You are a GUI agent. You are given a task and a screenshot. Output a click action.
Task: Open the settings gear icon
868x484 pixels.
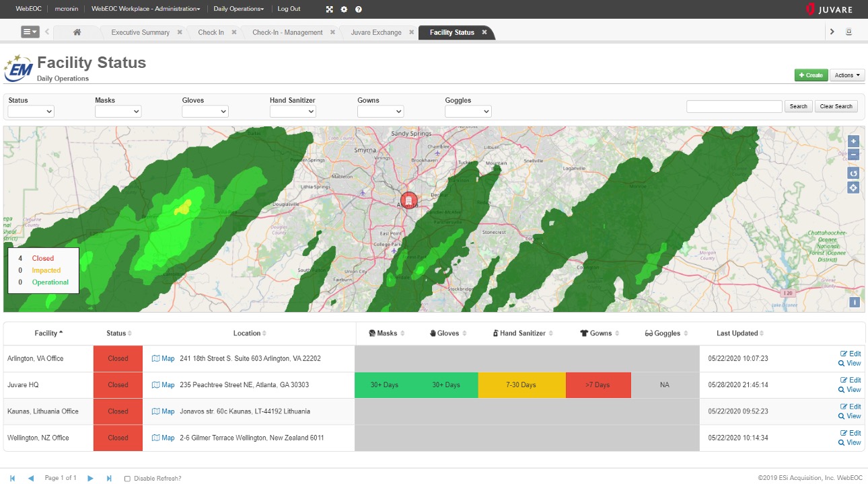(344, 9)
